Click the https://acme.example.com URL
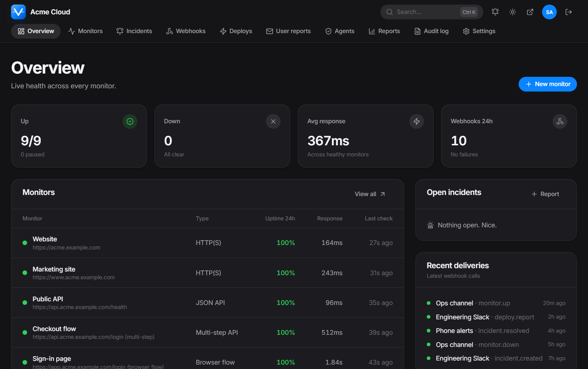The width and height of the screenshot is (588, 369). tap(66, 248)
